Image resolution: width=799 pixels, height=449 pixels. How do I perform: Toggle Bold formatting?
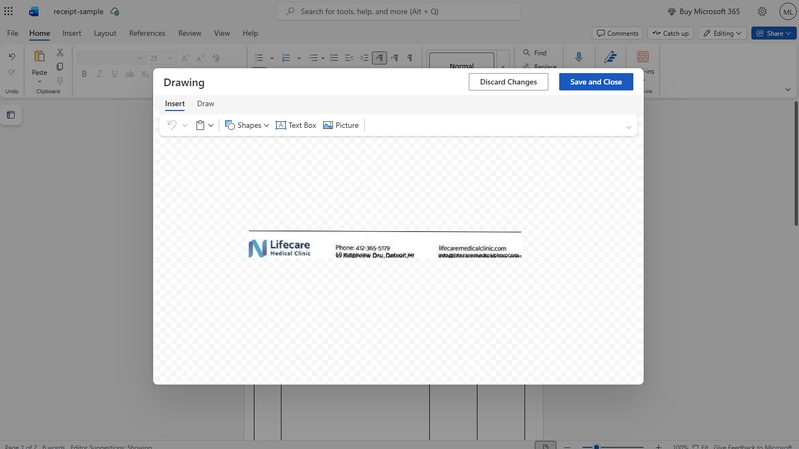[x=85, y=74]
